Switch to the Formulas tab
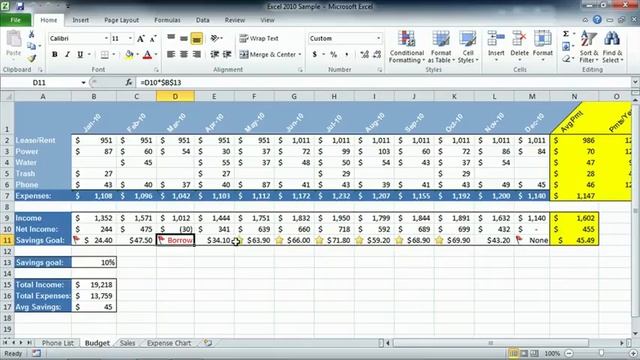This screenshot has width=640, height=360. [x=167, y=20]
